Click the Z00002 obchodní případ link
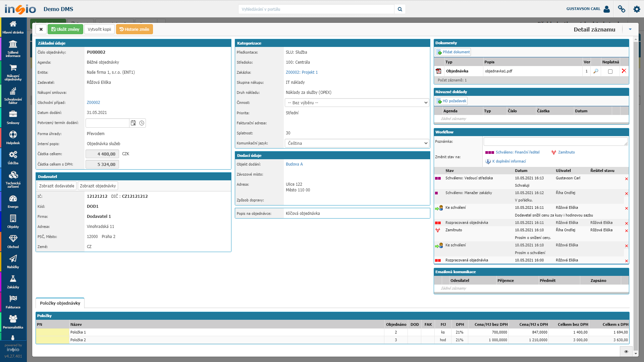The width and height of the screenshot is (644, 362). click(93, 102)
